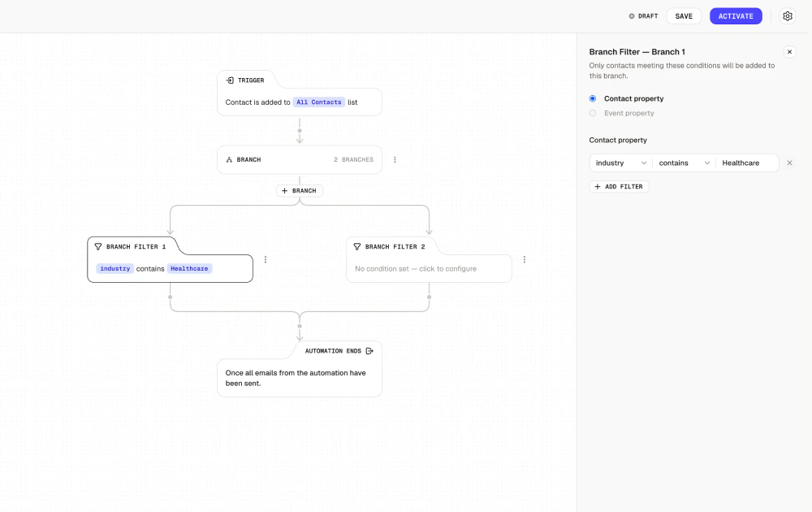This screenshot has height=512, width=812.
Task: Click the Branch node fork icon
Action: [x=229, y=159]
